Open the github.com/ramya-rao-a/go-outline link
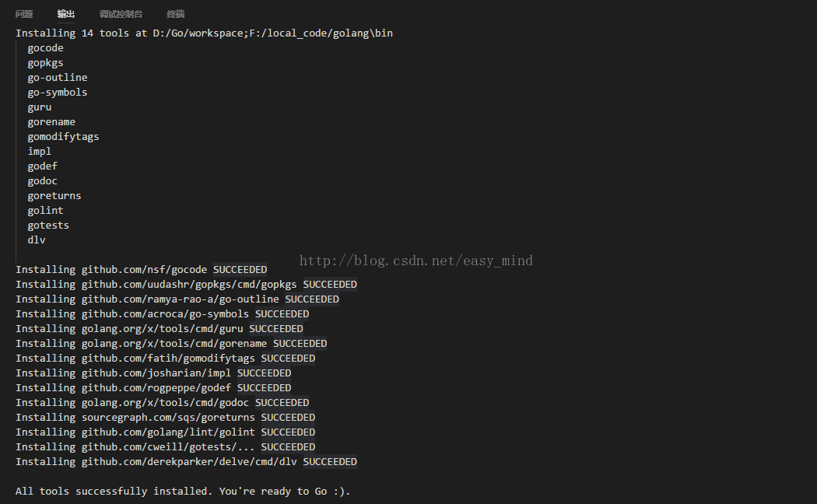This screenshot has width=817, height=504. click(180, 299)
